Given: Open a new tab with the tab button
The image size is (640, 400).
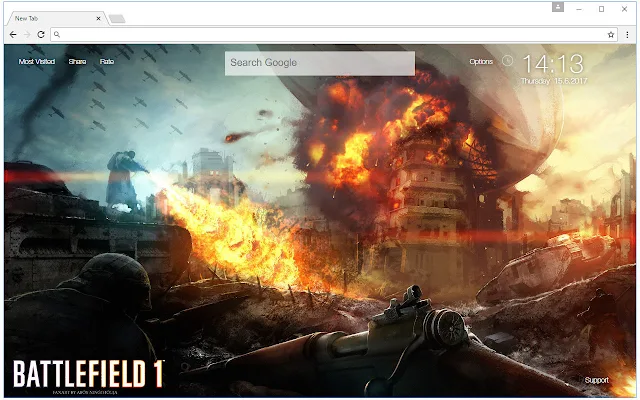Looking at the screenshot, I should coord(117,19).
